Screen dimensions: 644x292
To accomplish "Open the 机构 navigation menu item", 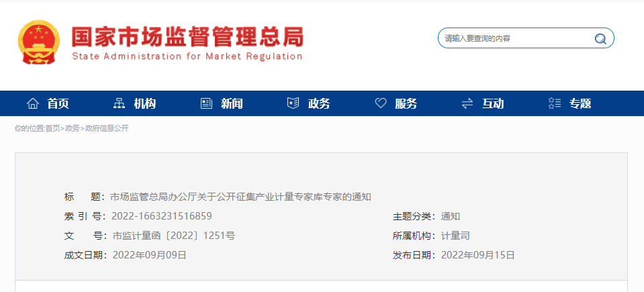I will pyautogui.click(x=145, y=104).
